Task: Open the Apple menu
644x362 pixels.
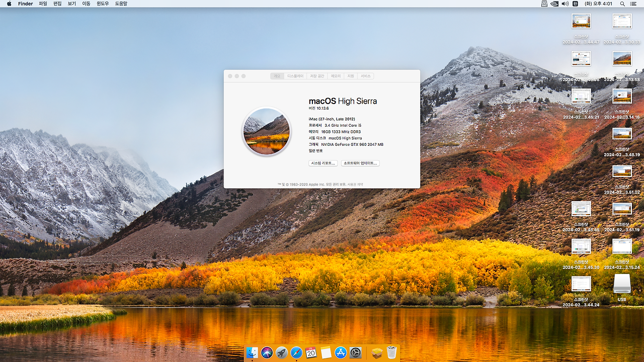Action: coord(9,4)
